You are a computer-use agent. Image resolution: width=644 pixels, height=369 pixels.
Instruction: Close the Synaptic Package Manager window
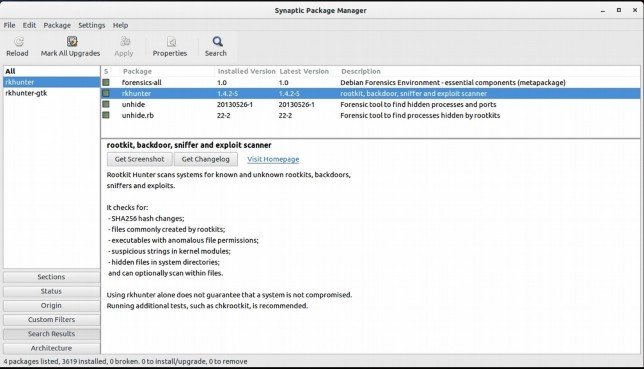635,10
